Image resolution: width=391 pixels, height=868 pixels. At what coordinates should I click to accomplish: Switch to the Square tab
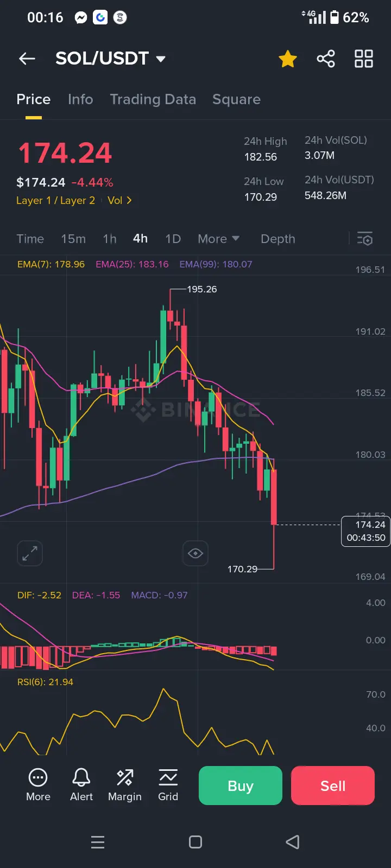(236, 99)
